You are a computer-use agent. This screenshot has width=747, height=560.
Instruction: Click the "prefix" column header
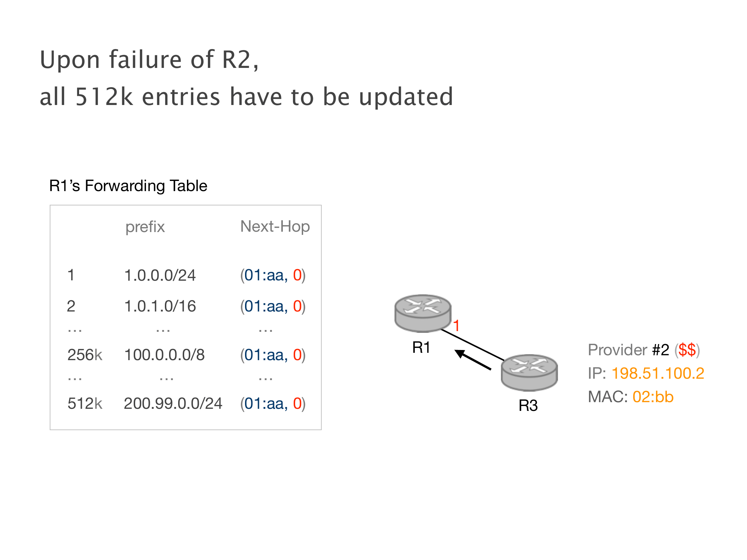point(145,227)
